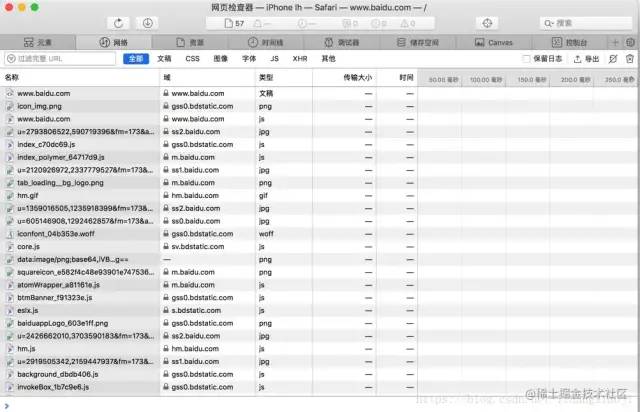Screen dimensions: 640x412
Task: Click the 过滤完整 URL filter field
Action: point(60,59)
